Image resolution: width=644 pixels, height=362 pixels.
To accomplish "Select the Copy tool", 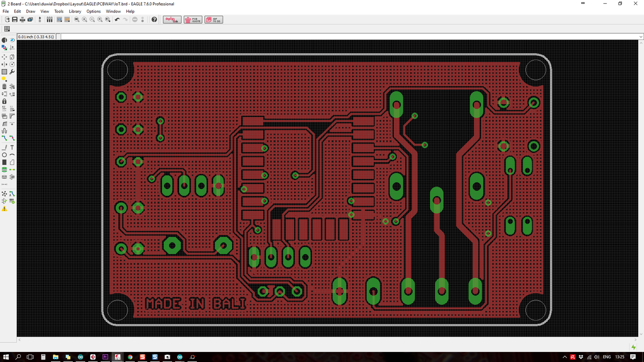I will coord(12,57).
